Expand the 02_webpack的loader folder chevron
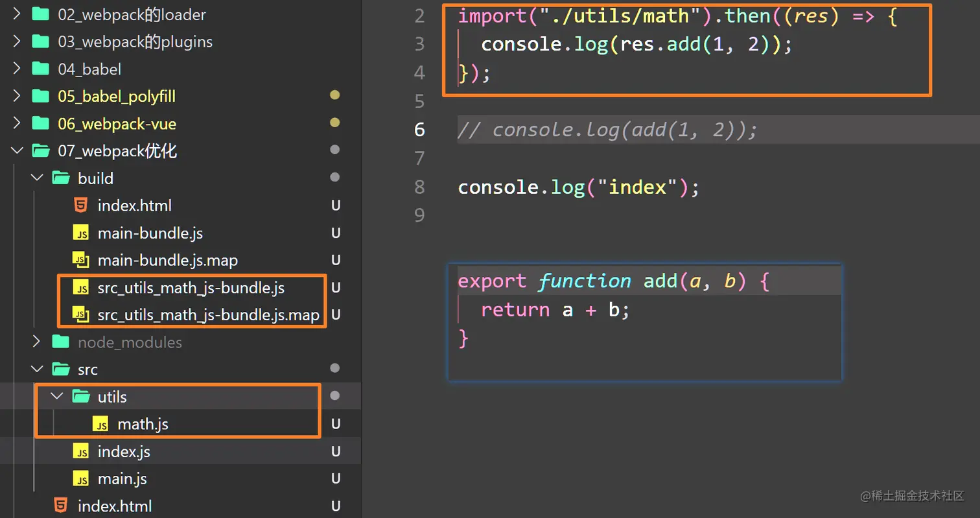The image size is (980, 518). point(17,14)
